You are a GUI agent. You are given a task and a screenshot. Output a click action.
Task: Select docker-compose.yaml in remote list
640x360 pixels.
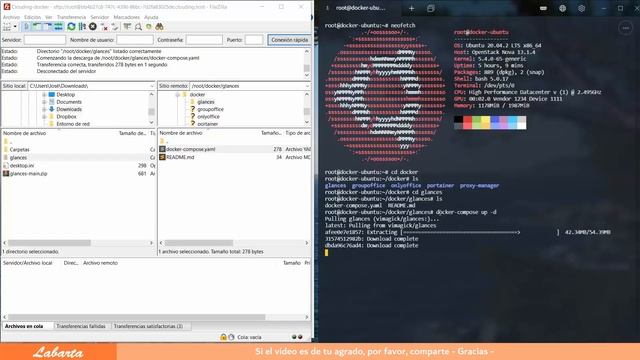(x=190, y=149)
